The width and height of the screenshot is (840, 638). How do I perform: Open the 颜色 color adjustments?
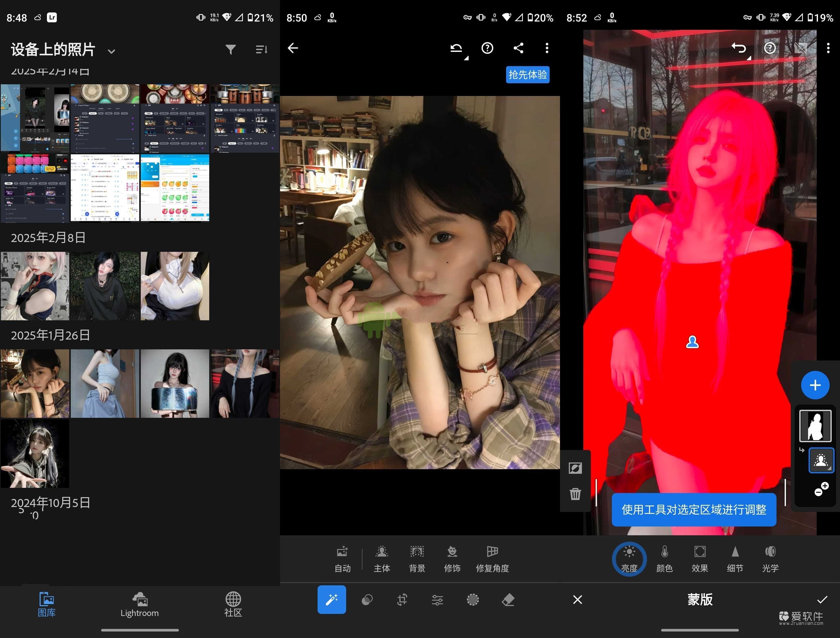[664, 559]
